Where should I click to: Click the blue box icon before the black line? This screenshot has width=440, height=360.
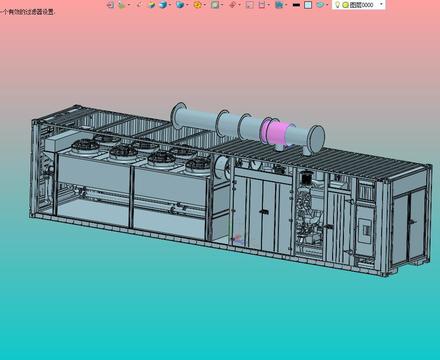pyautogui.click(x=279, y=5)
